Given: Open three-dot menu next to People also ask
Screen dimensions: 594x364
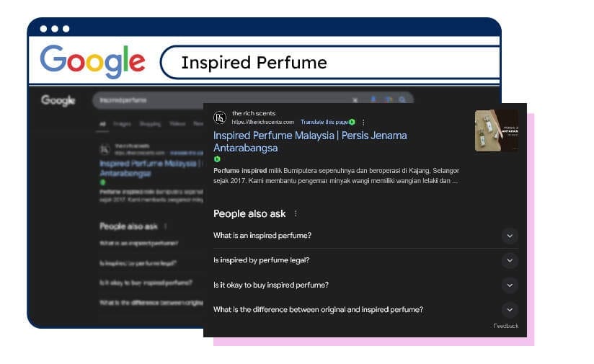Looking at the screenshot, I should [x=296, y=214].
